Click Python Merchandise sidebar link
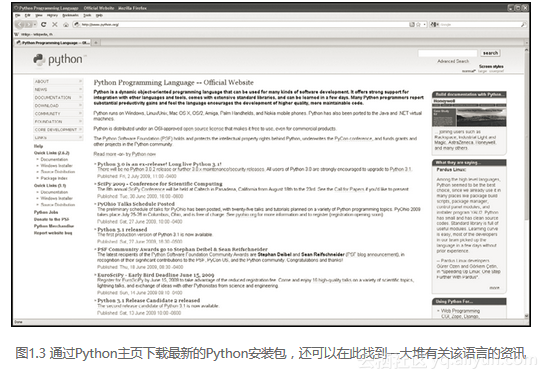 click(x=54, y=226)
